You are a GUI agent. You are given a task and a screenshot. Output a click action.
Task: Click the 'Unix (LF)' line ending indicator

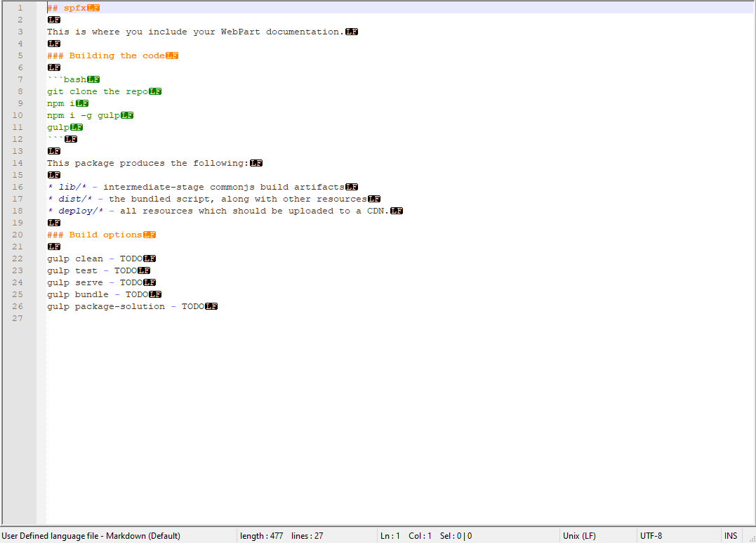click(x=579, y=536)
